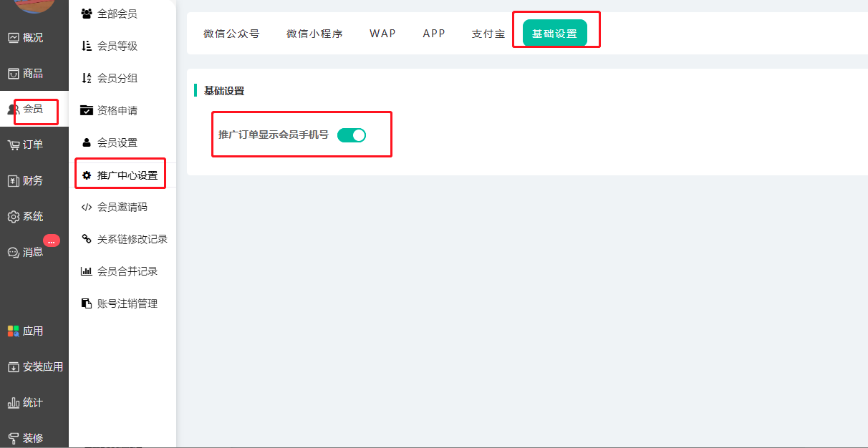Viewport: 868px width, 448px height.
Task: Select the 微信小程序 tab
Action: (x=314, y=34)
